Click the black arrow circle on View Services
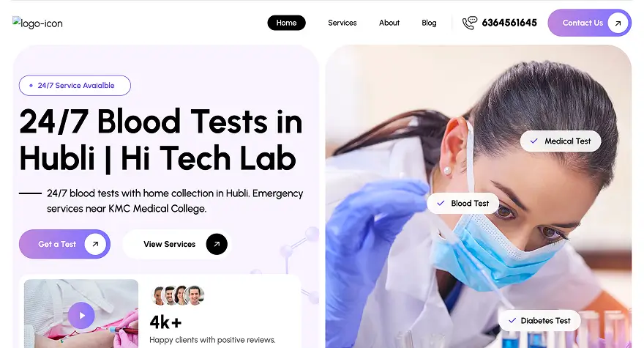 click(x=217, y=244)
